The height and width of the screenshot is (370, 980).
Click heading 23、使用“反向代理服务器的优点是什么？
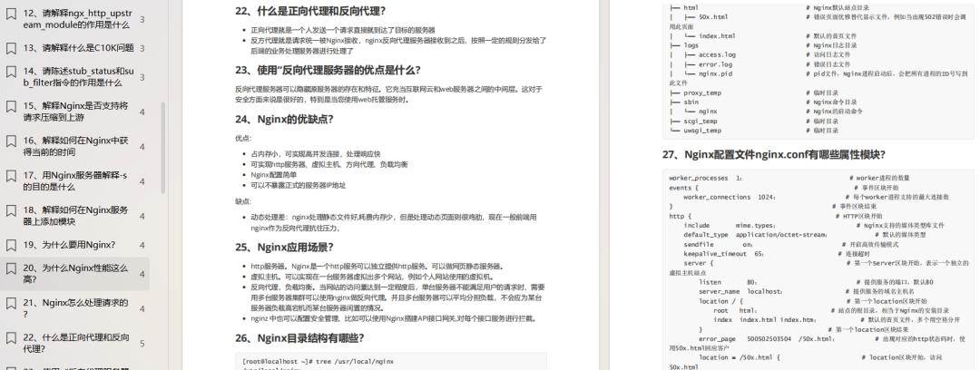328,70
